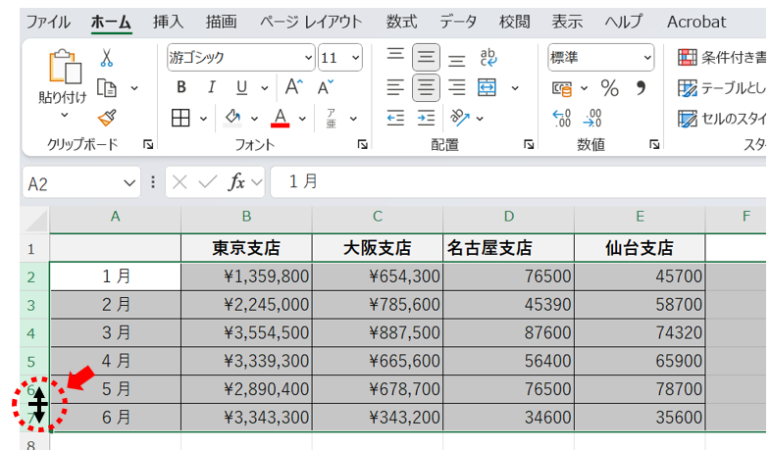This screenshot has width=770, height=450.
Task: Click the text orientation icon
Action: pyautogui.click(x=460, y=118)
